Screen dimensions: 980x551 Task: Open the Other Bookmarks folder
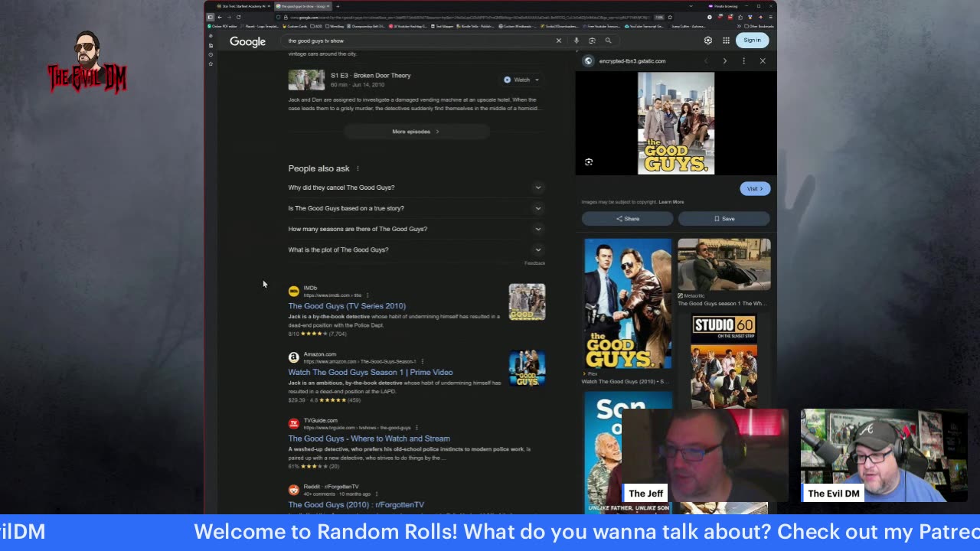coord(758,26)
